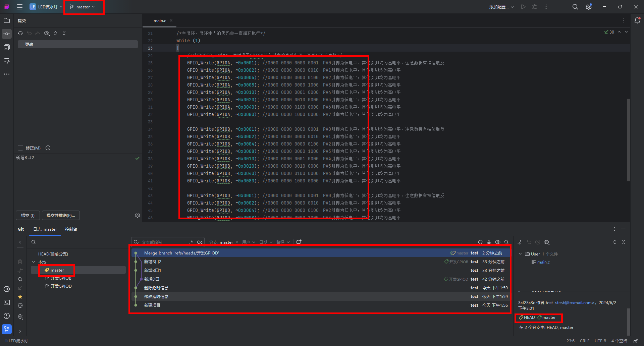Viewport: 644px width, 346px height.
Task: Type in the 文本或哈希 search field
Action: [164, 242]
